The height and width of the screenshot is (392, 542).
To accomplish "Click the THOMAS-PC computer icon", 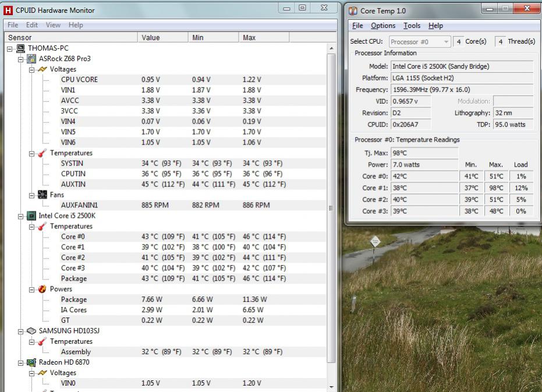I will coord(21,48).
